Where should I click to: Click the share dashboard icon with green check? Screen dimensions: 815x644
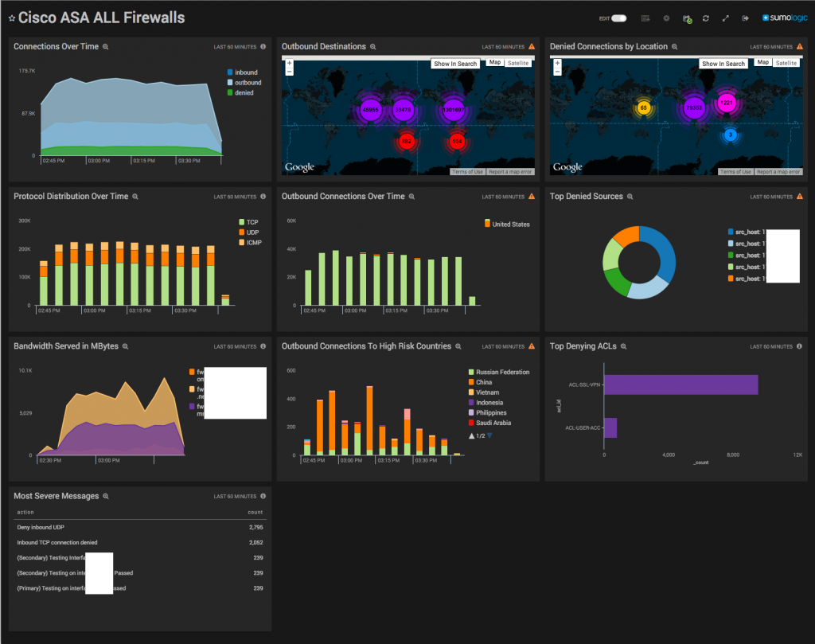[687, 19]
